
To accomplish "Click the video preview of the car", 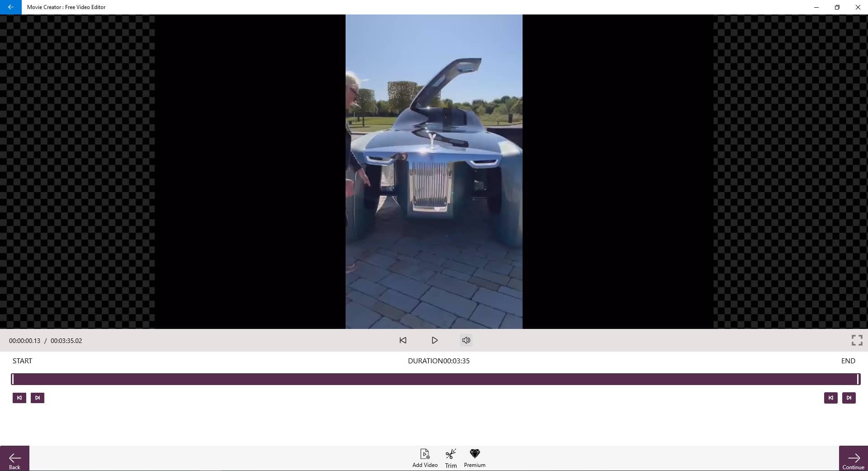I will (x=434, y=172).
